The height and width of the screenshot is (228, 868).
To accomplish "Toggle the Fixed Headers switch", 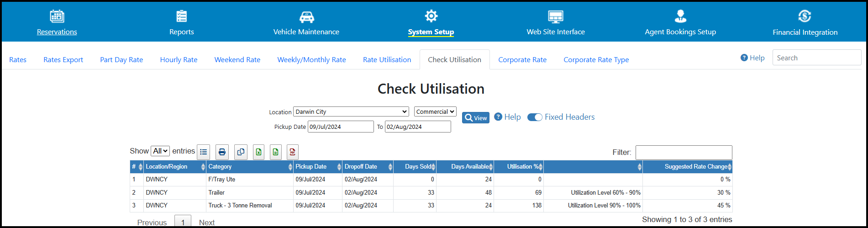I will [x=535, y=117].
